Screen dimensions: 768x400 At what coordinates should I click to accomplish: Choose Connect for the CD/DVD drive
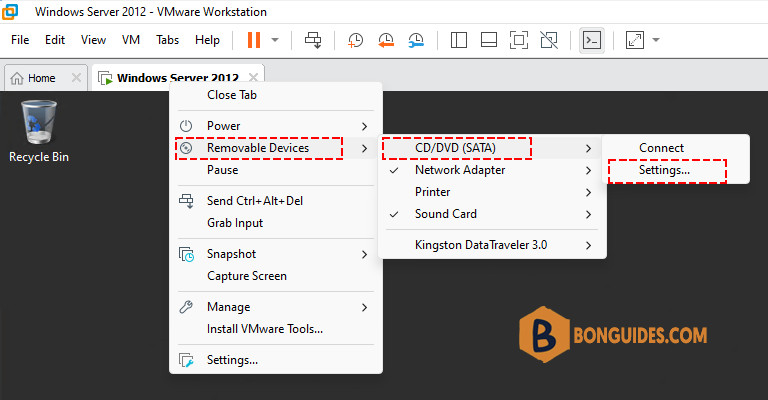676,148
